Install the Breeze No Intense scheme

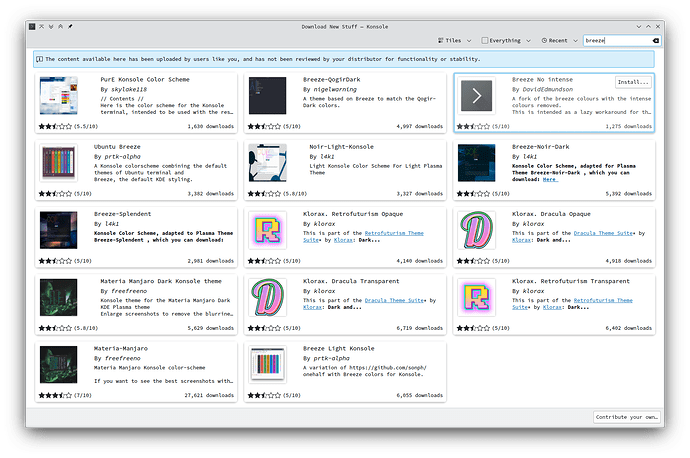[x=633, y=82]
